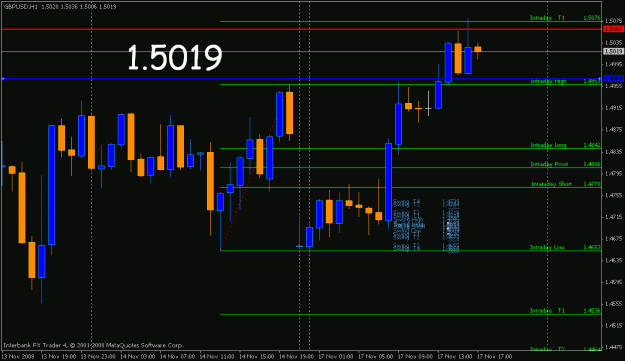Click the 1.4915 price scale value
This screenshot has width=625, height=361.
tap(614, 108)
